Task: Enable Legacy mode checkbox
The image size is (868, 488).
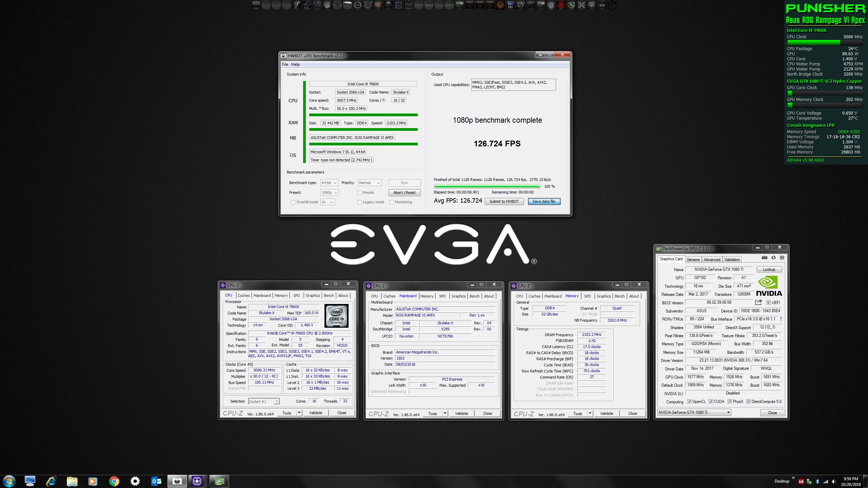Action: (x=359, y=202)
